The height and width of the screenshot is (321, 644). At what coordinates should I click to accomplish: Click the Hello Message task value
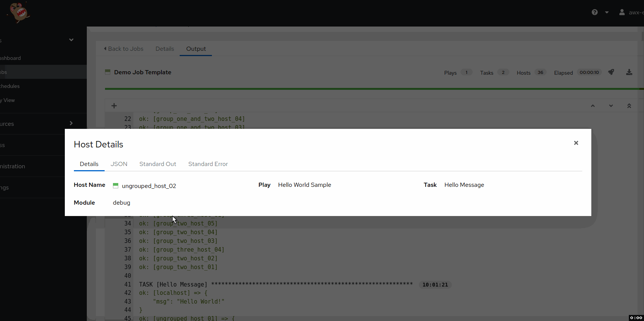click(464, 185)
